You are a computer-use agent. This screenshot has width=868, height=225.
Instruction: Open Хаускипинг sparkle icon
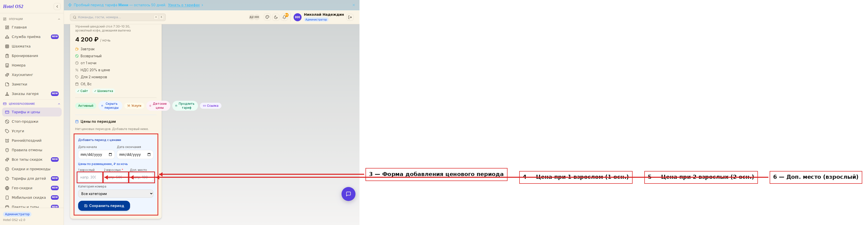click(x=7, y=74)
